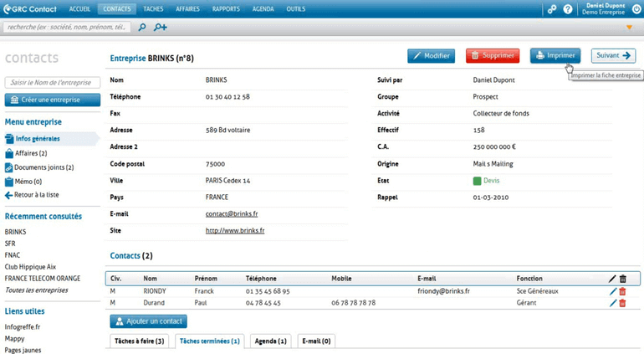Open the TACHES menu

coord(153,8)
